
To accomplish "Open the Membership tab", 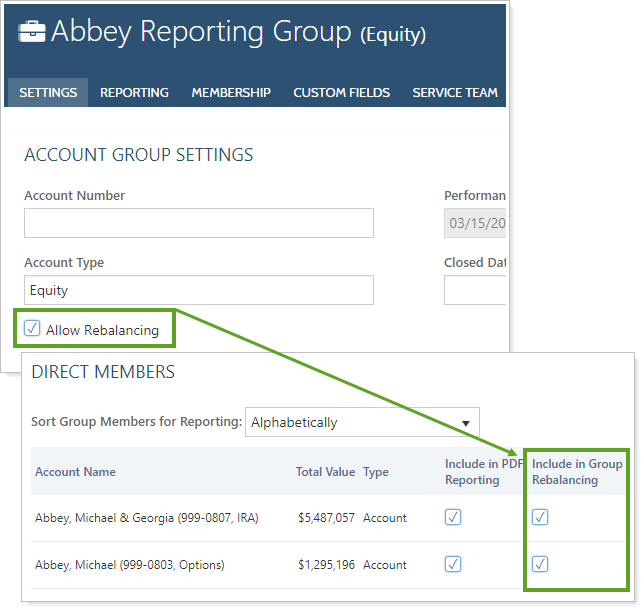I will 231,92.
